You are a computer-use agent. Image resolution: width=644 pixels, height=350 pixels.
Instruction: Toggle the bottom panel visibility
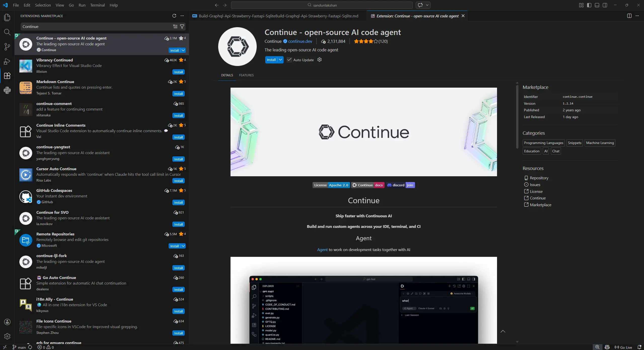pyautogui.click(x=597, y=5)
